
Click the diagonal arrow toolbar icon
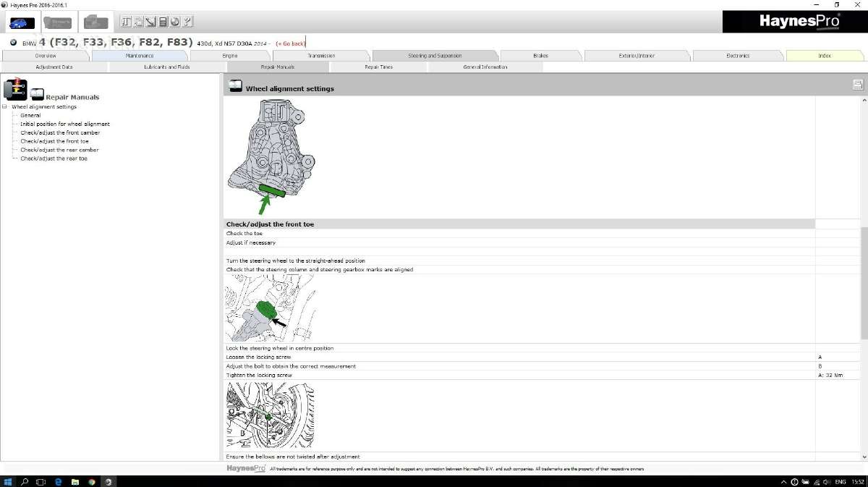click(x=150, y=22)
